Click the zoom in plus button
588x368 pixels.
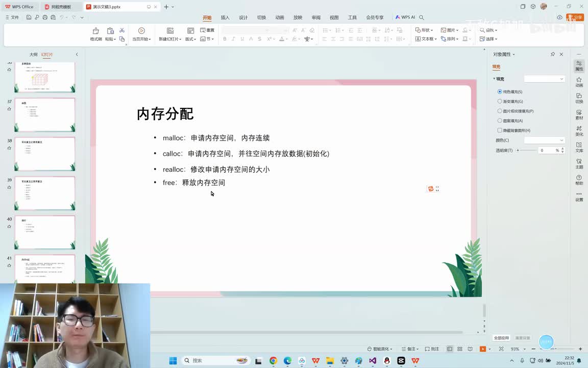pyautogui.click(x=580, y=349)
